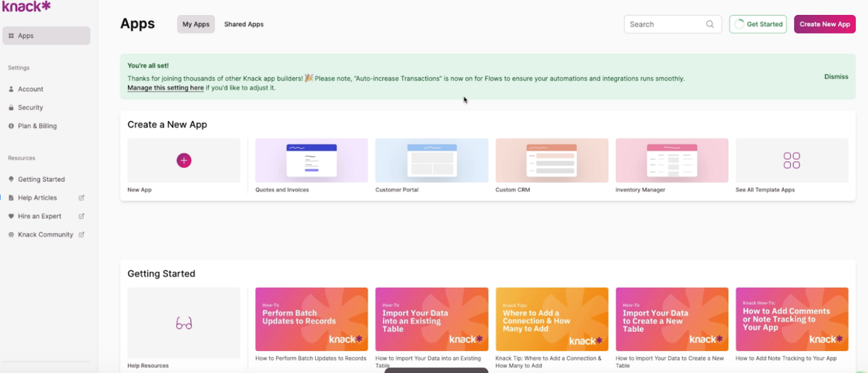Click the 'Custom CRM' label
This screenshot has width=868, height=373.
pyautogui.click(x=513, y=190)
